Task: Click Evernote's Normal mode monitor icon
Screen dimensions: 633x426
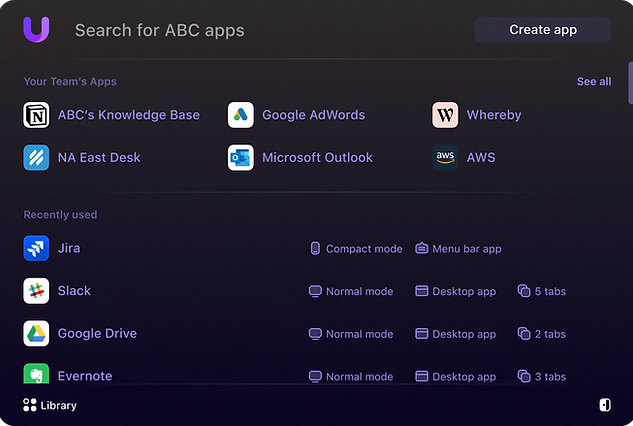Action: tap(315, 376)
